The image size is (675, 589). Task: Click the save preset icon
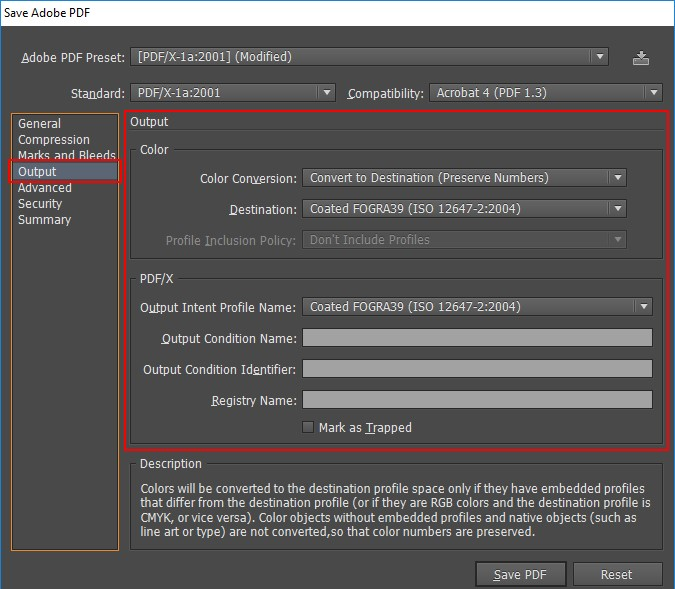[641, 58]
